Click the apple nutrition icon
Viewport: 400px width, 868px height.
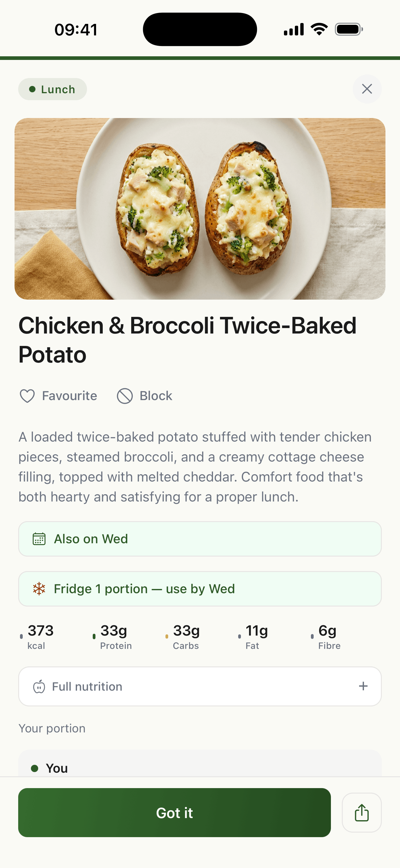[x=39, y=686]
